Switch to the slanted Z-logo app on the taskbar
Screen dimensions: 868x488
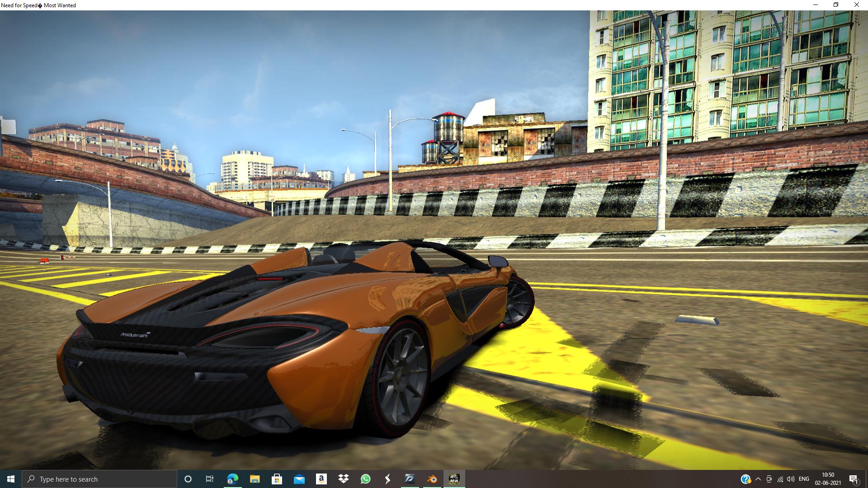(410, 479)
